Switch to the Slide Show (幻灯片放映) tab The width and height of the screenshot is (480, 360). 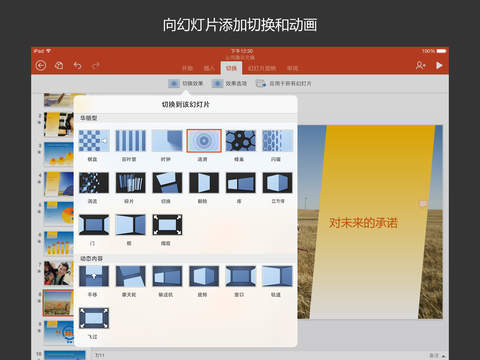point(262,68)
